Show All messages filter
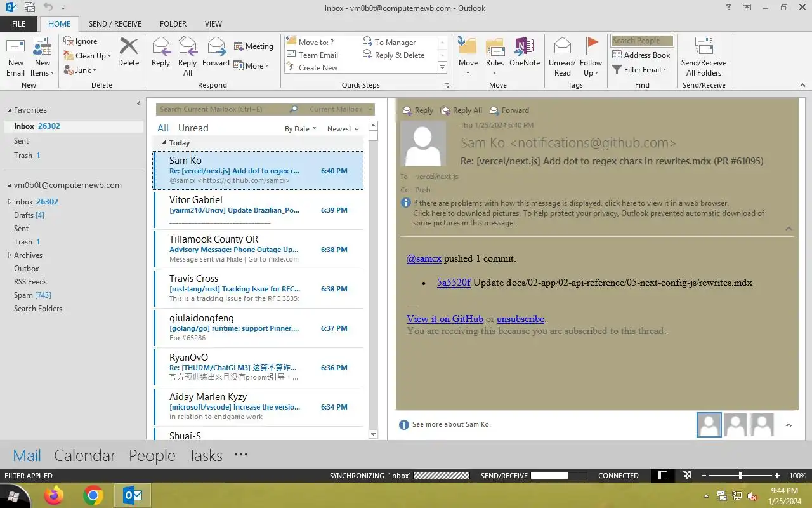Screen dimensions: 812x508 163,128
